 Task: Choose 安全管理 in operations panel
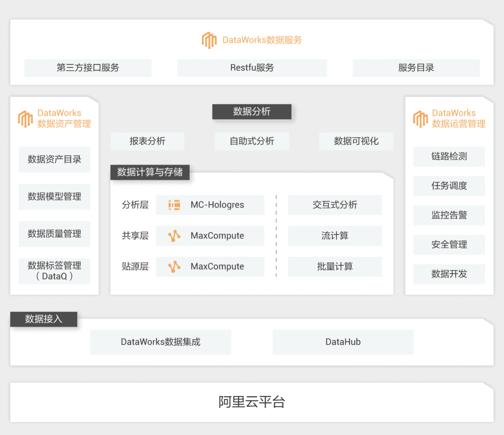[x=449, y=245]
